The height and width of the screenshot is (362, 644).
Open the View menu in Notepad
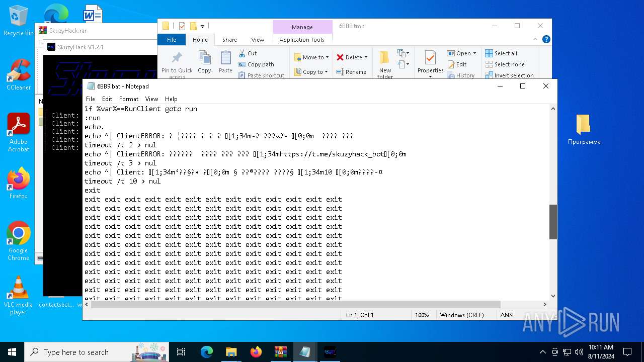point(151,99)
